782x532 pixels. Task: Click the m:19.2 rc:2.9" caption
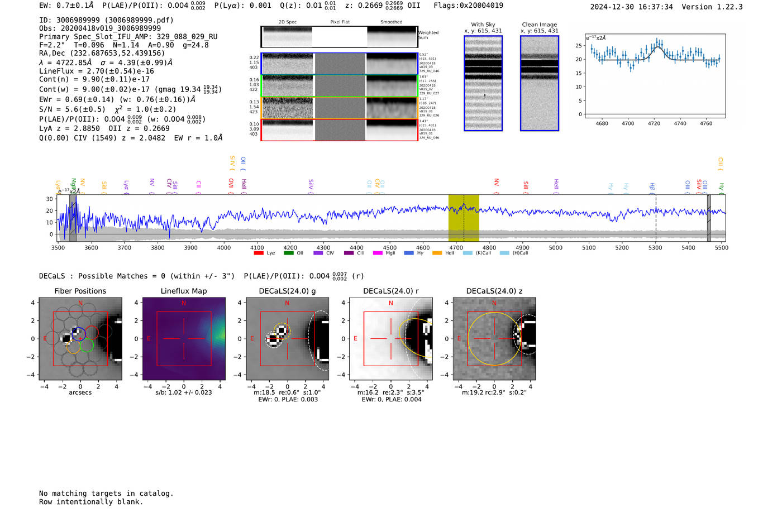pos(494,392)
